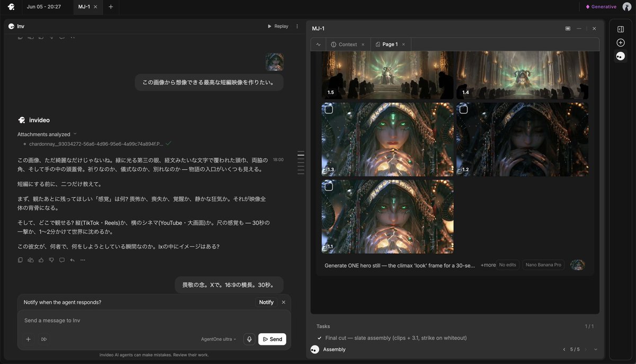Click the Tasks count 1 / 1
Image resolution: width=636 pixels, height=364 pixels.
pos(589,326)
